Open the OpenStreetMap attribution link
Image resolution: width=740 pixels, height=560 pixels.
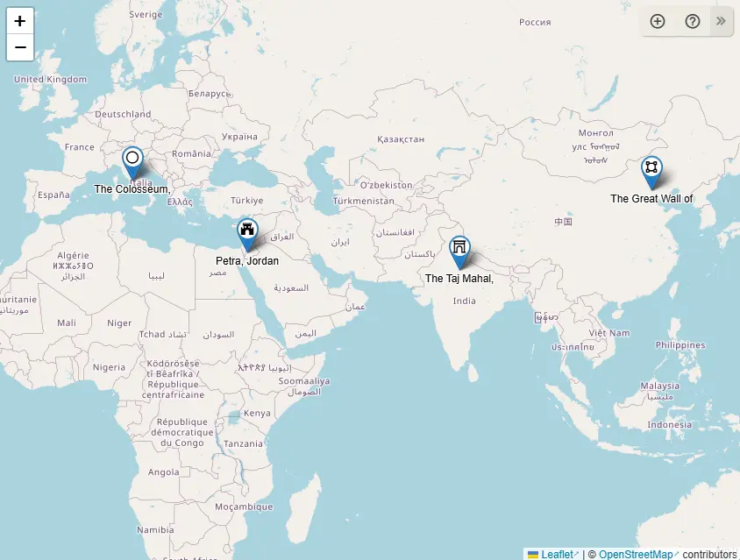(635, 554)
